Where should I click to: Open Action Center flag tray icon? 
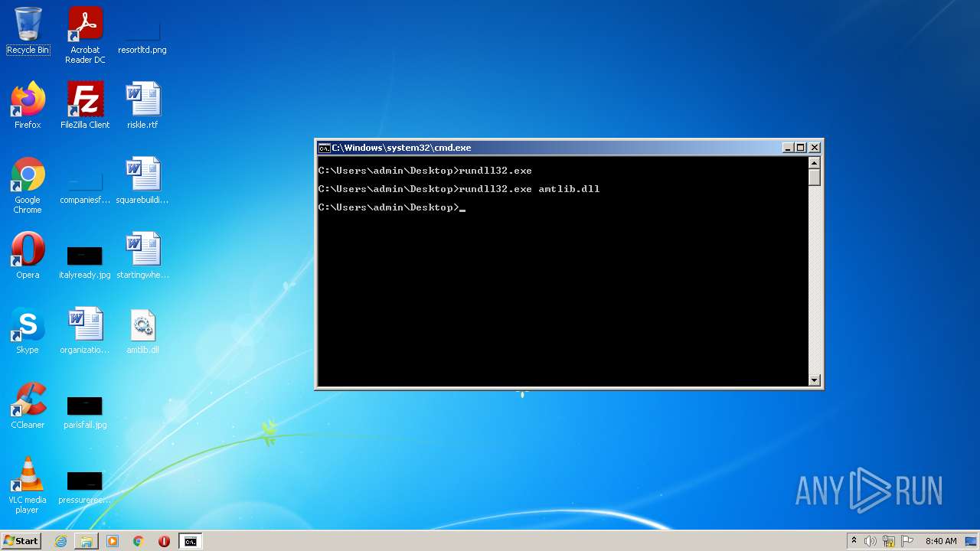[907, 541]
